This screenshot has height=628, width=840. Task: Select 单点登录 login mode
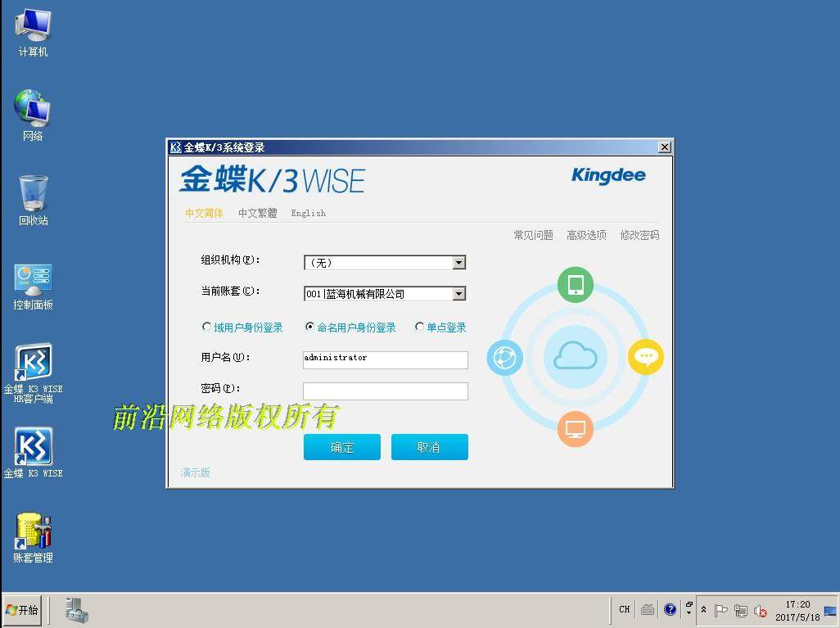click(x=420, y=327)
